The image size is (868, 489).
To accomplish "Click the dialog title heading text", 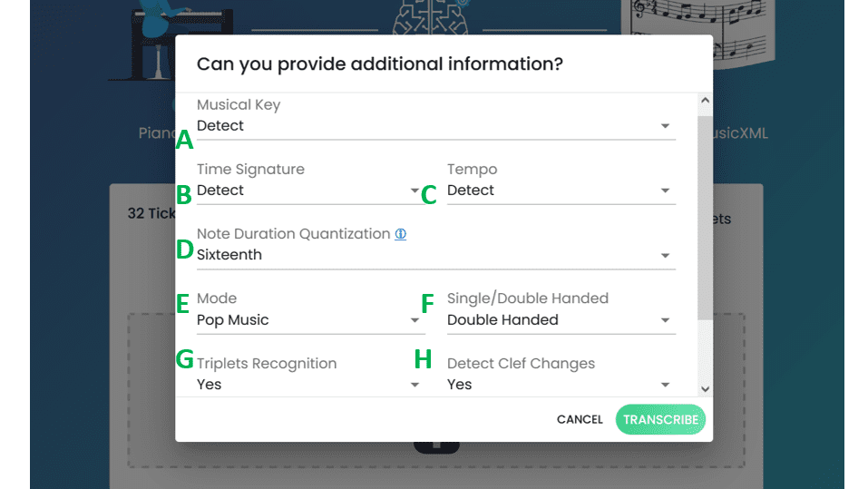I will (380, 64).
